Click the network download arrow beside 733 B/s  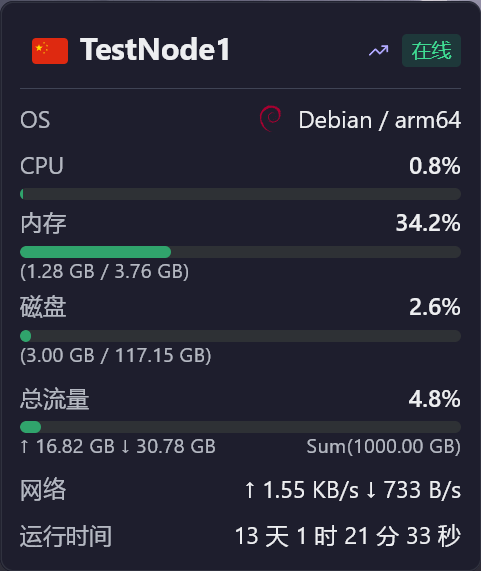coord(371,490)
